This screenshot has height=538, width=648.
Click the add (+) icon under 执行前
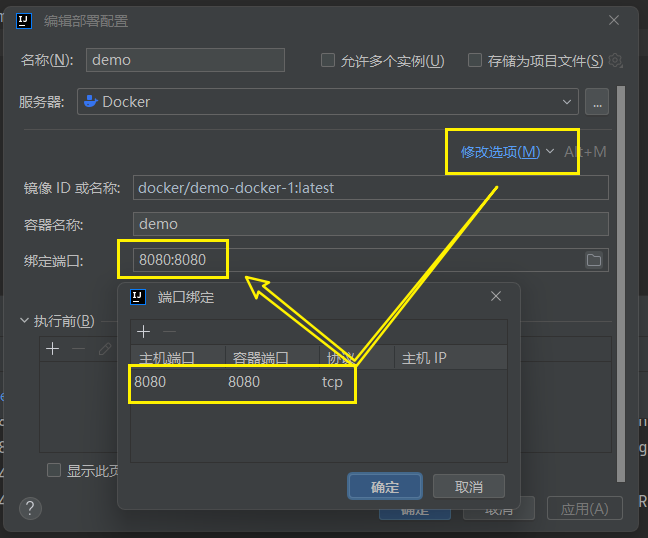[53, 349]
